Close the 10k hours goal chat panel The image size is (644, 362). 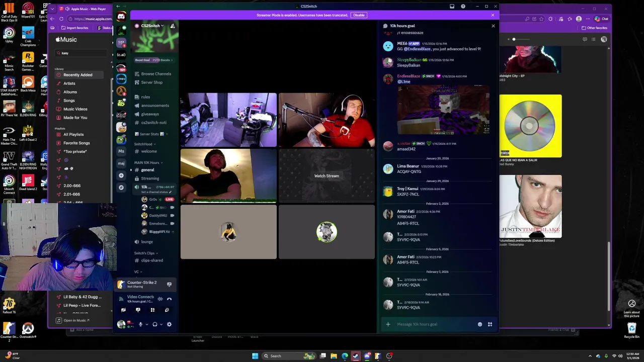(x=493, y=26)
